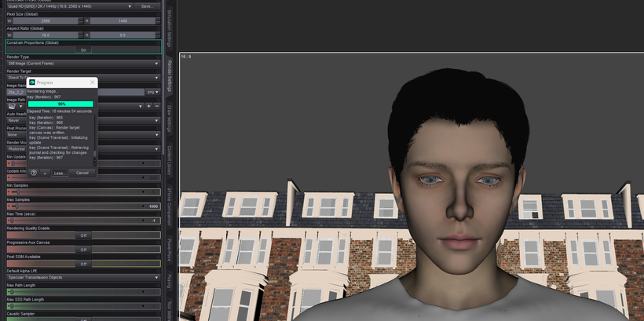The image size is (644, 321).
Task: Open the Image Name property gear icon
Action: (159, 86)
